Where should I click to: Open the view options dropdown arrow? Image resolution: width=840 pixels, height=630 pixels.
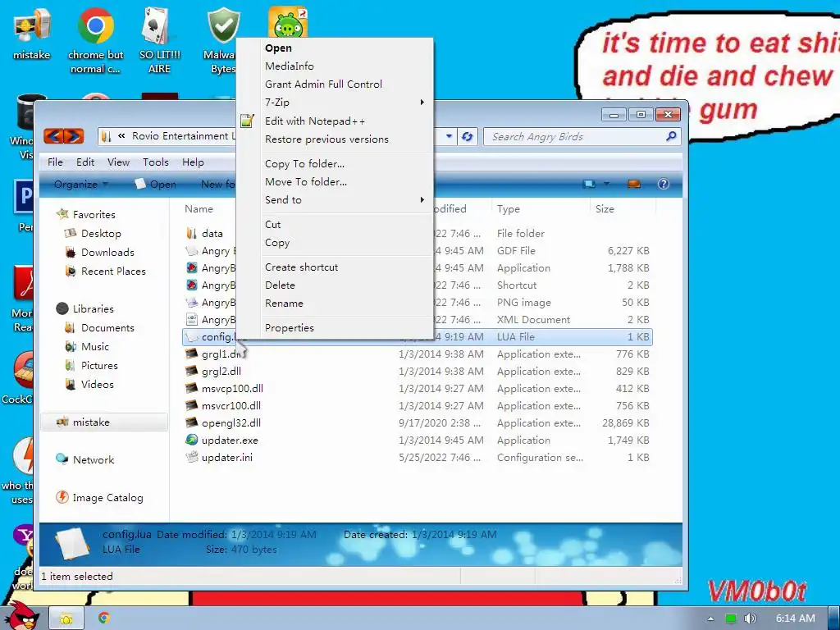pyautogui.click(x=606, y=185)
